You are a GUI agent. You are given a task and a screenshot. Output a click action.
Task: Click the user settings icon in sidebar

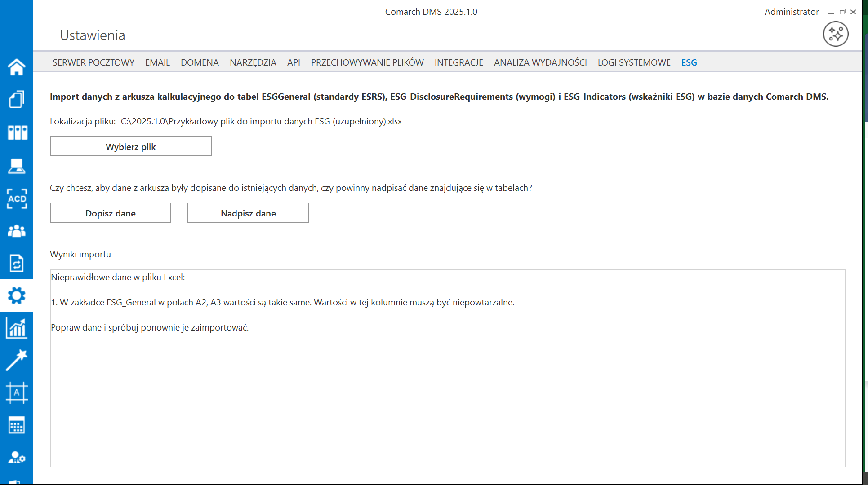17,458
